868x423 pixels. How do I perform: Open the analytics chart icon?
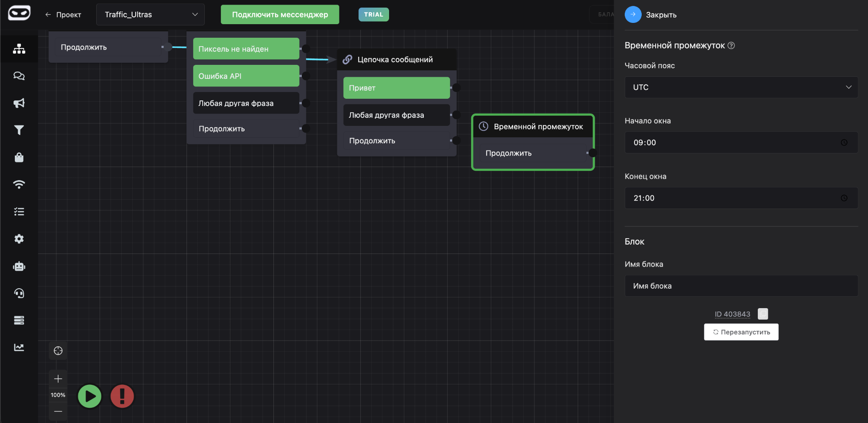click(x=19, y=348)
